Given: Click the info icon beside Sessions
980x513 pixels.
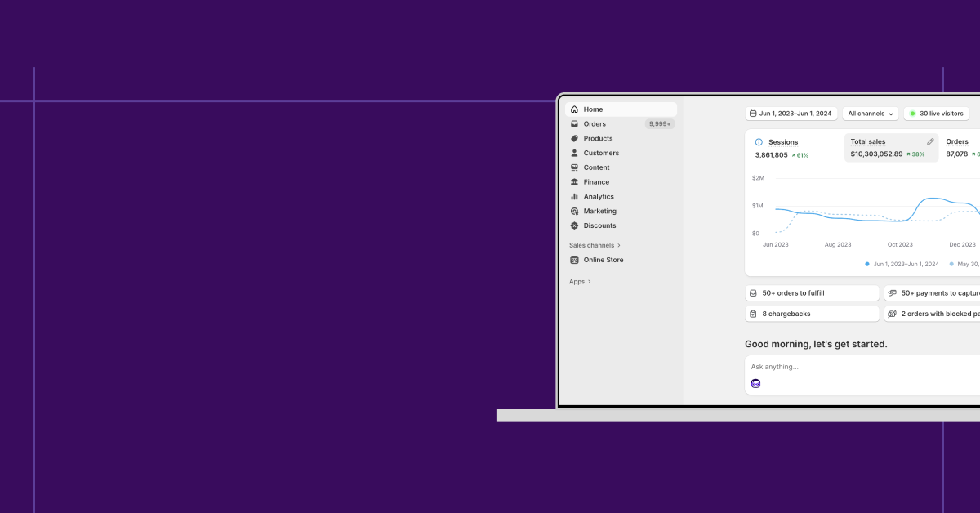Looking at the screenshot, I should [759, 142].
